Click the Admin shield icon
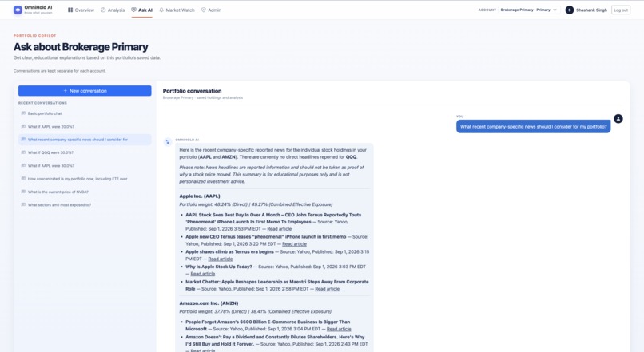This screenshot has width=644, height=352. [204, 10]
